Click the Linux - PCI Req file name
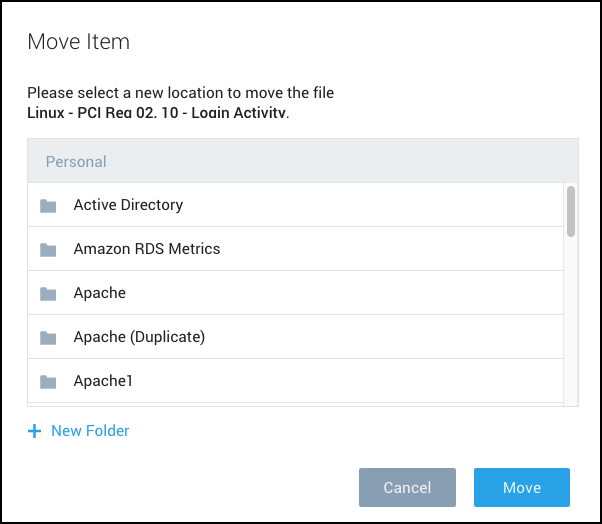602x524 pixels. 156,113
